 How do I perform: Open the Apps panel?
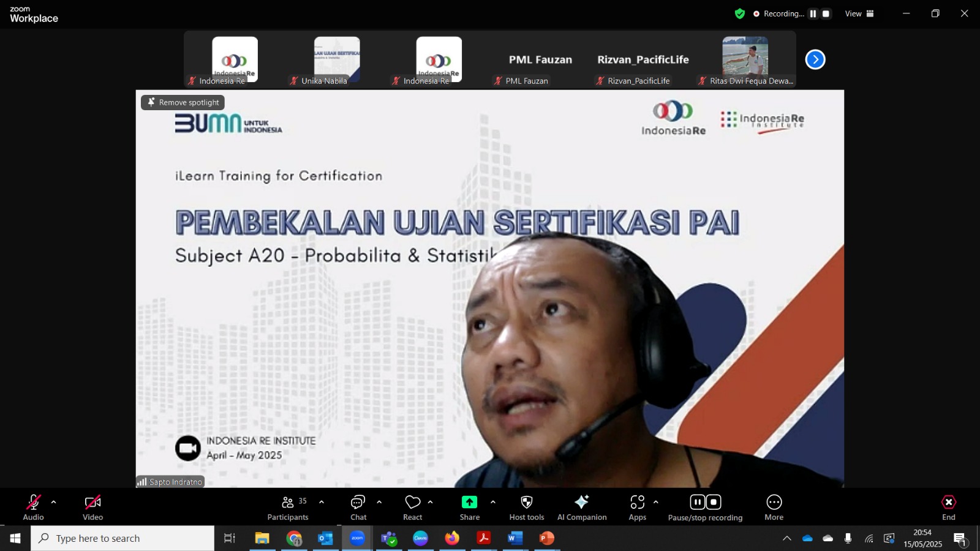tap(638, 508)
